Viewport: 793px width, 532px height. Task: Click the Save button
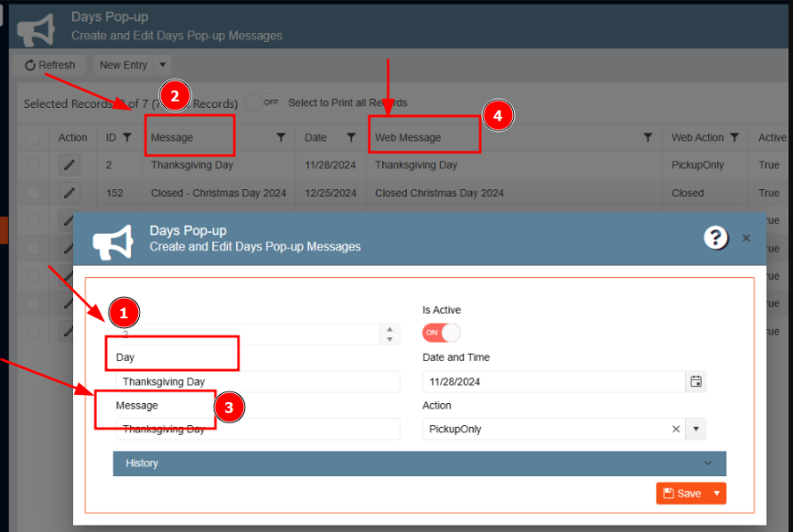coord(681,494)
